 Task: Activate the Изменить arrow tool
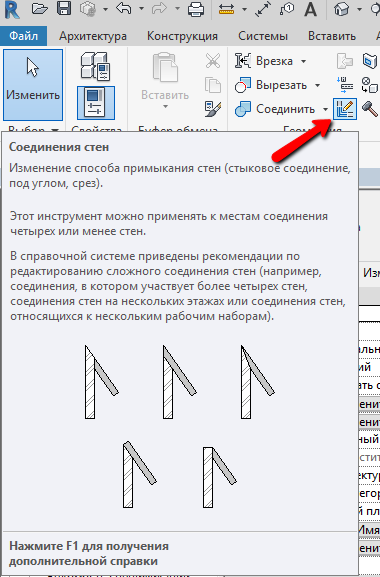click(33, 85)
